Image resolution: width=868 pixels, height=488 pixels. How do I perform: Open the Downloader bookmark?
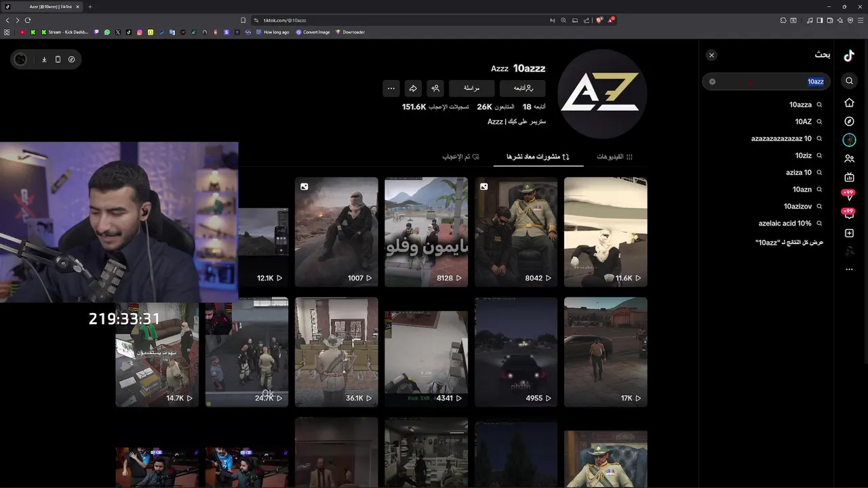click(350, 32)
